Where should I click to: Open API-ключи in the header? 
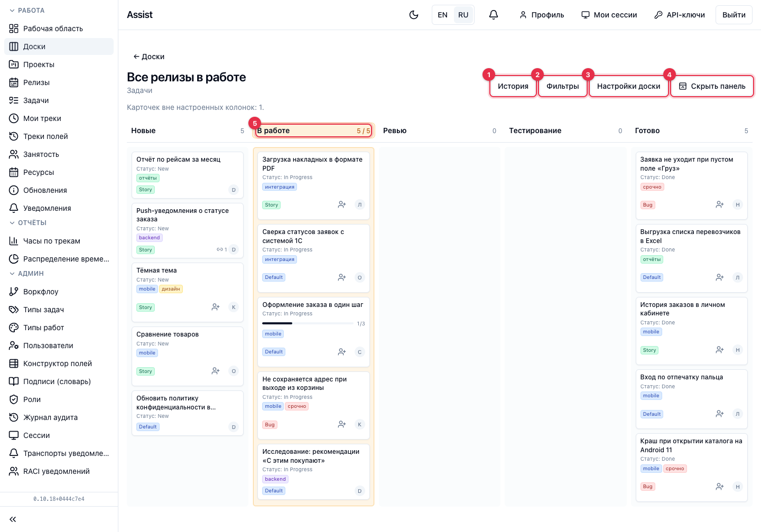point(680,15)
